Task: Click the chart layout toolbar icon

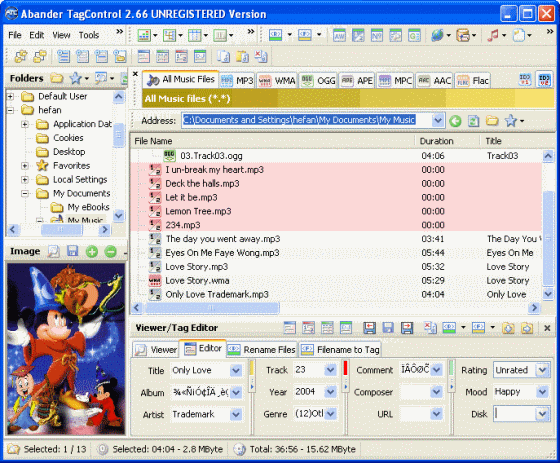Action: [x=144, y=35]
